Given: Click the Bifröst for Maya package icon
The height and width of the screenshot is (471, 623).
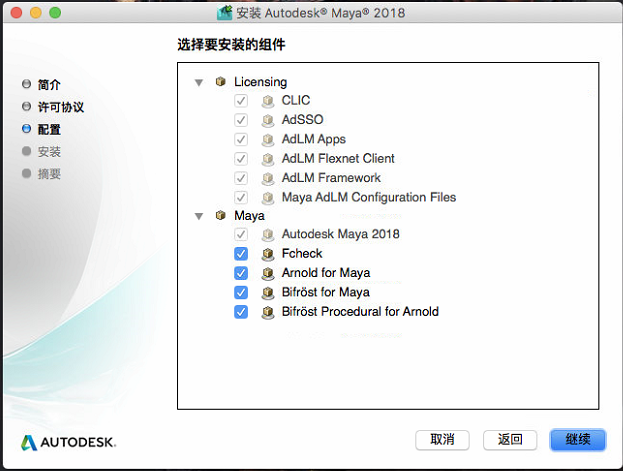Looking at the screenshot, I should pos(268,293).
